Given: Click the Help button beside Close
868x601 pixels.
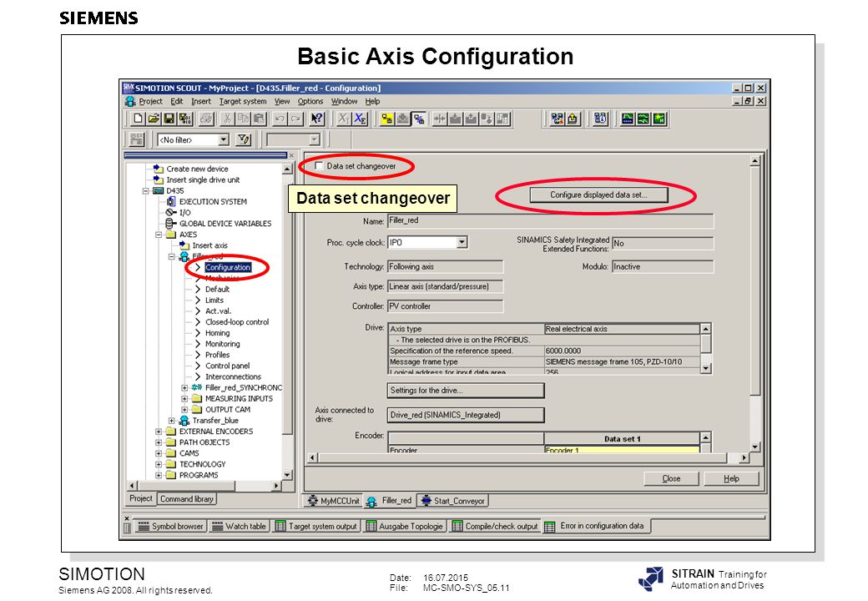Looking at the screenshot, I should point(731,478).
